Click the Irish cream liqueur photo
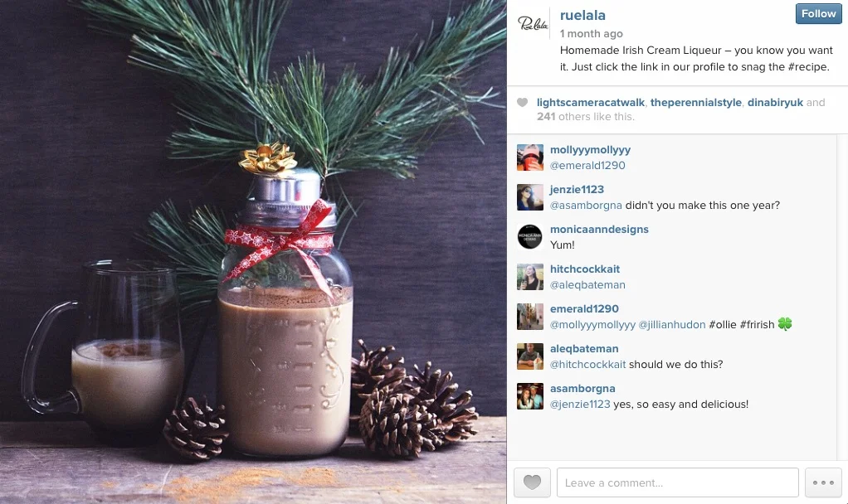 tap(253, 252)
